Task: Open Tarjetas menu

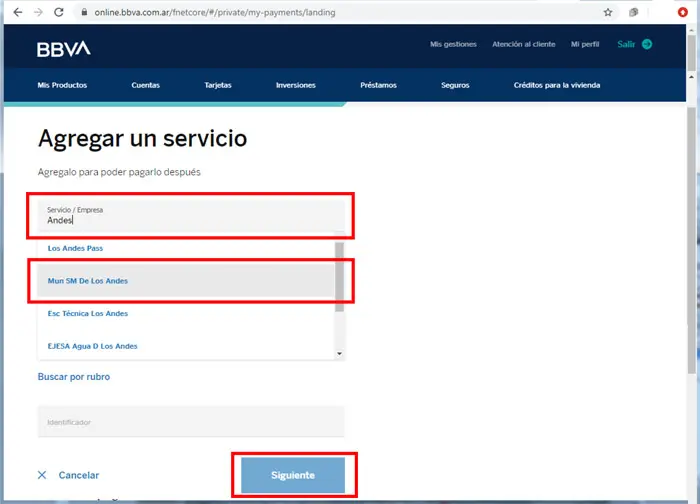Action: 218,85
